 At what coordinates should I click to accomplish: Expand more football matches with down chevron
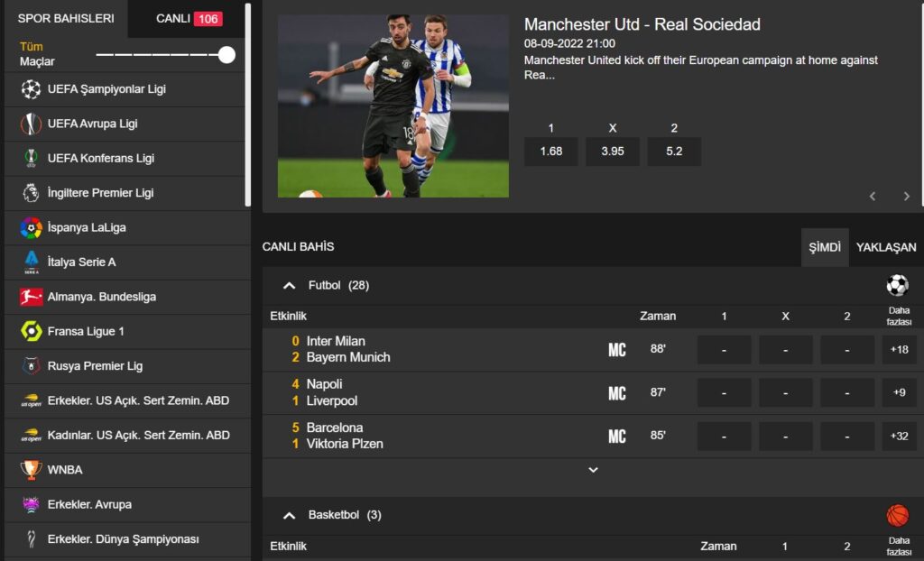click(x=593, y=470)
